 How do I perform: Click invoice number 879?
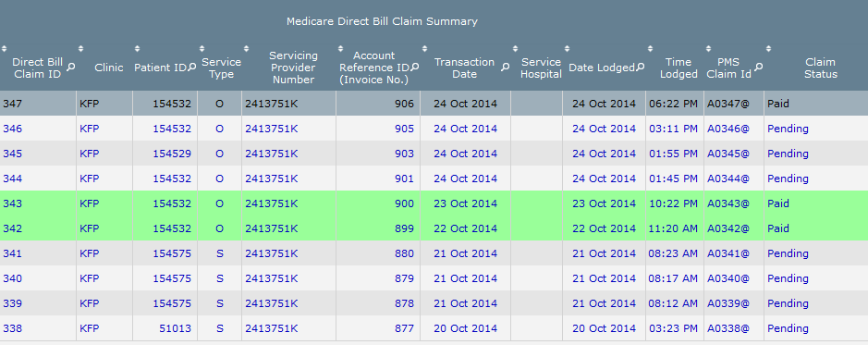pyautogui.click(x=404, y=278)
